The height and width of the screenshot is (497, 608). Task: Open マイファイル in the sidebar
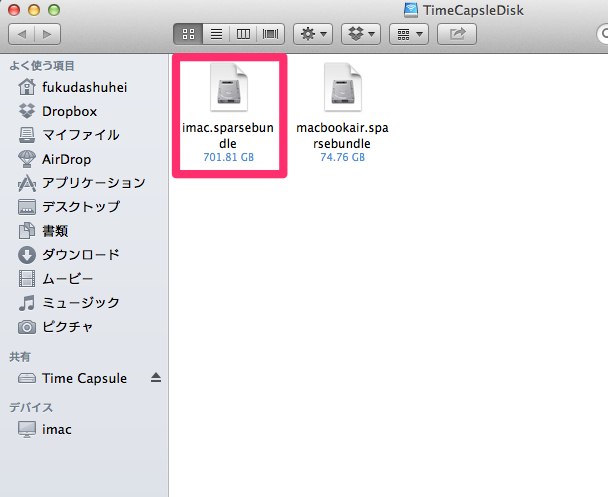85,135
